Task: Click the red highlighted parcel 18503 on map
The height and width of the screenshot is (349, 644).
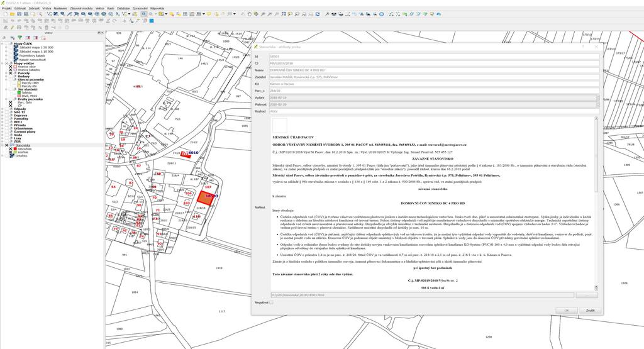Action: (204, 197)
